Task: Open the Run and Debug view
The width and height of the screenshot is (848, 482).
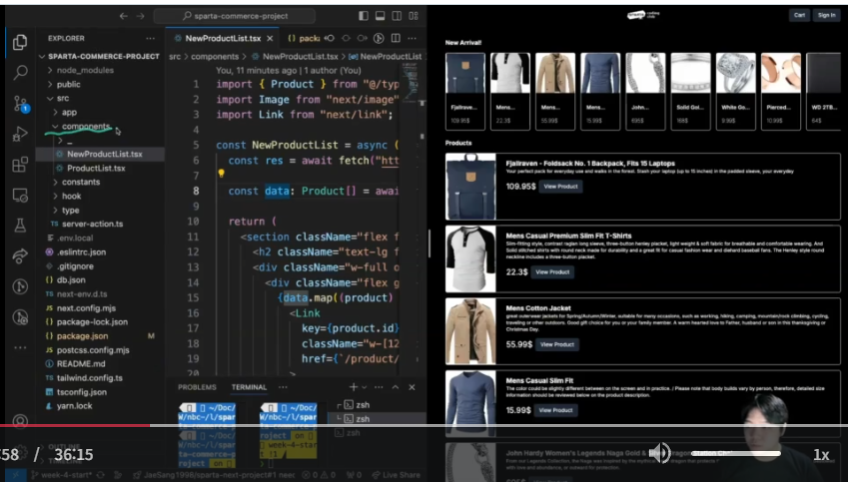Action: 20,134
